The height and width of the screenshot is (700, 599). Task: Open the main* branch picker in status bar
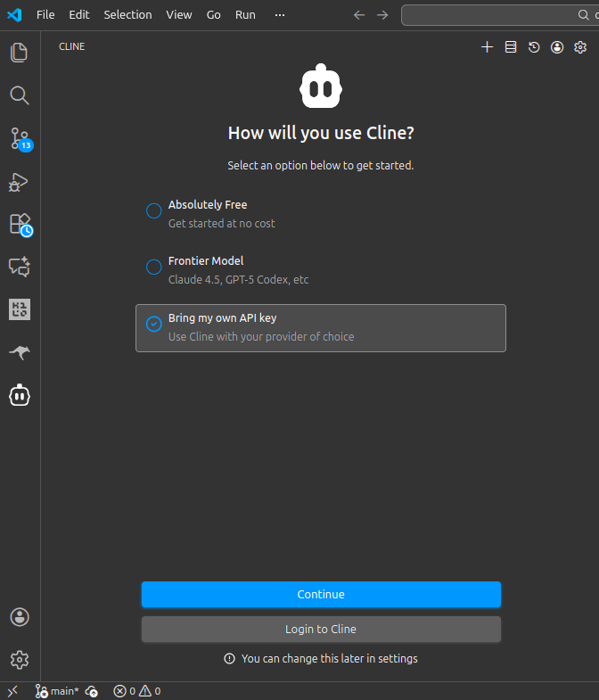click(x=57, y=691)
